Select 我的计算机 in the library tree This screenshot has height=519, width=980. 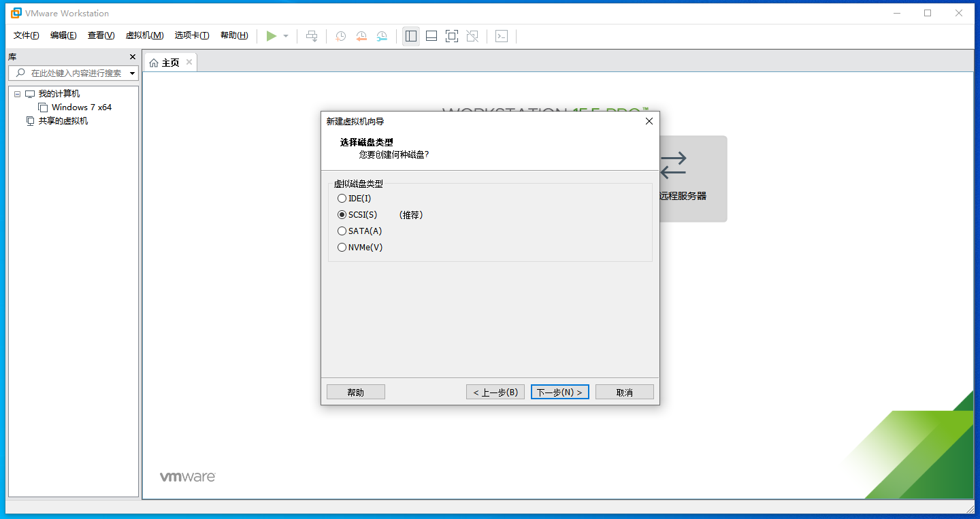tap(59, 94)
